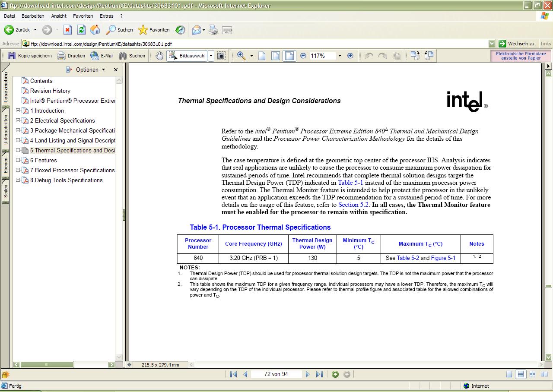Screen dimensions: 553x392
Task: Expand the 2 Electrical Specifications bookmark
Action: coord(18,120)
